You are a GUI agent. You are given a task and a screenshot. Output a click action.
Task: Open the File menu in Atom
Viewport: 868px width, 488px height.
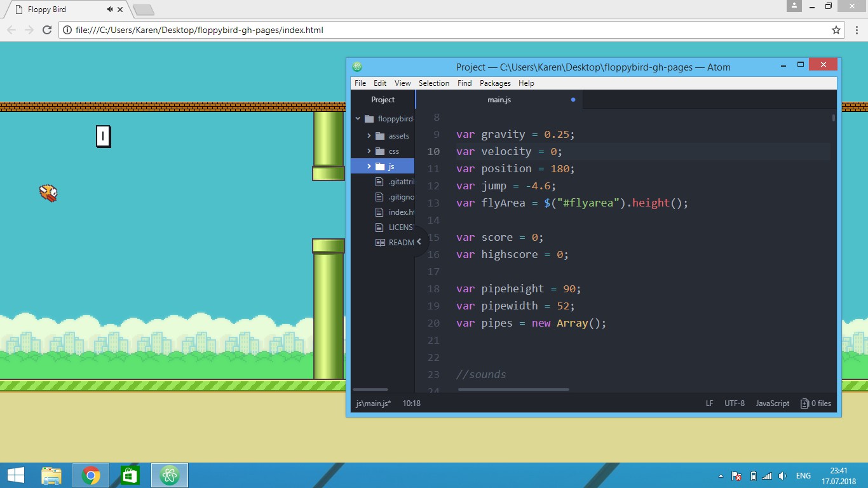tap(360, 83)
